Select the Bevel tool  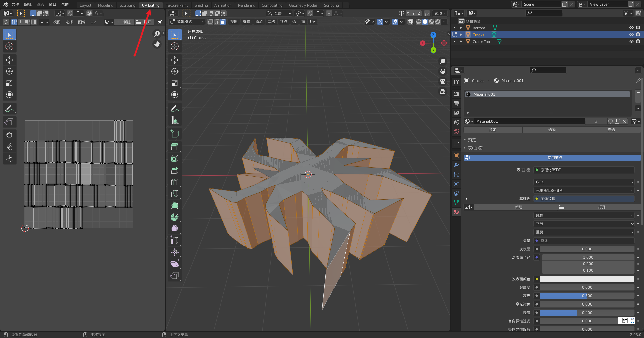coord(175,170)
